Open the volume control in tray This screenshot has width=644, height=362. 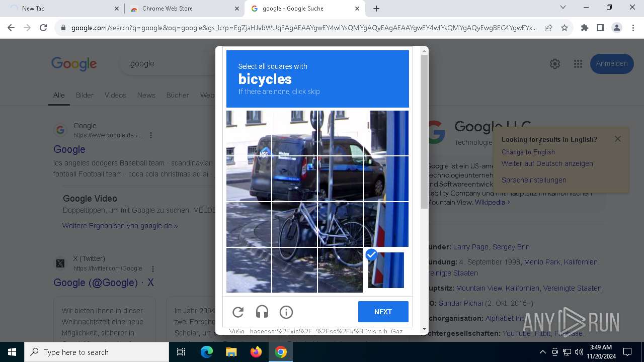point(579,352)
